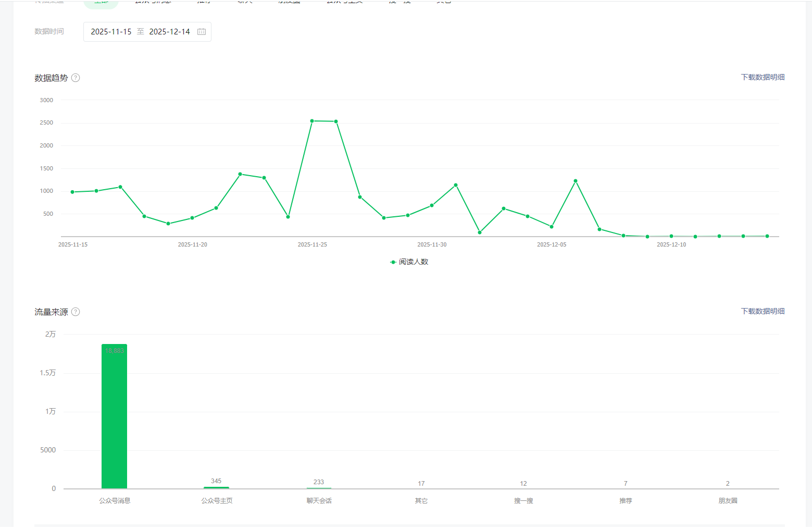Select the start date 2025-11-15 field

(x=111, y=32)
